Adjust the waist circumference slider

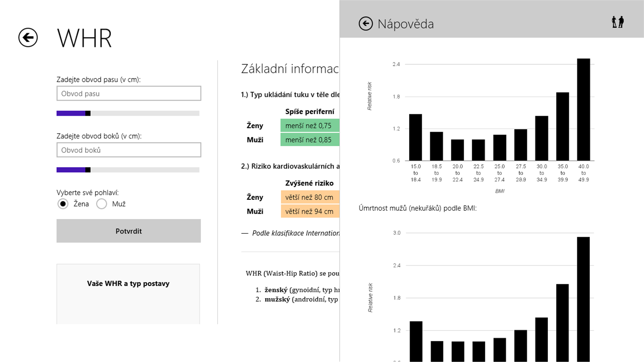[128, 113]
